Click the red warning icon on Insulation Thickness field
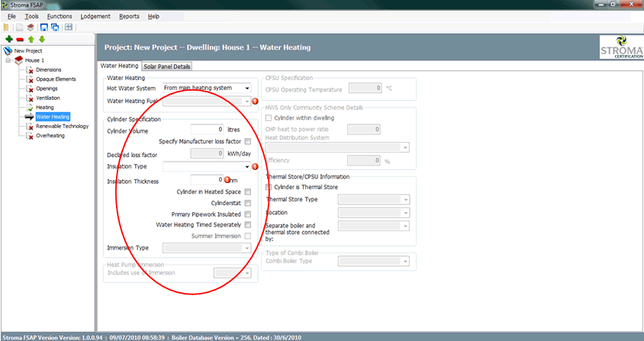The width and height of the screenshot is (644, 341). (227, 179)
